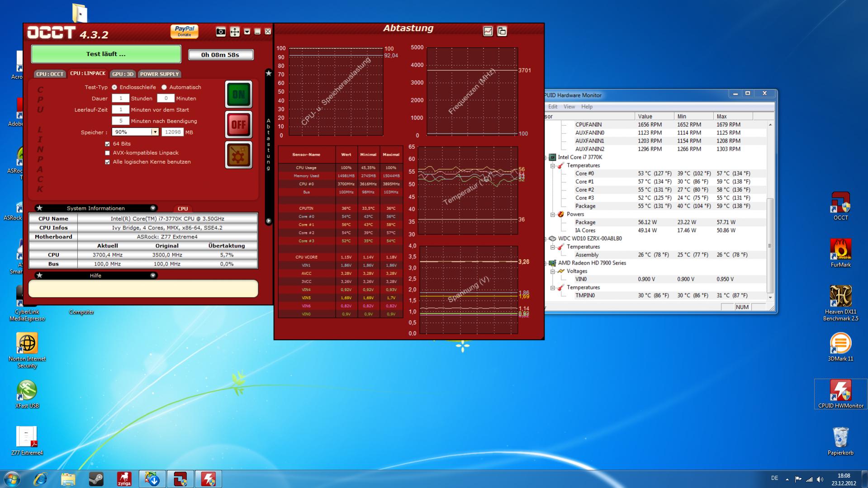The width and height of the screenshot is (868, 488).
Task: Click the Minuten duration input field
Action: [x=166, y=98]
